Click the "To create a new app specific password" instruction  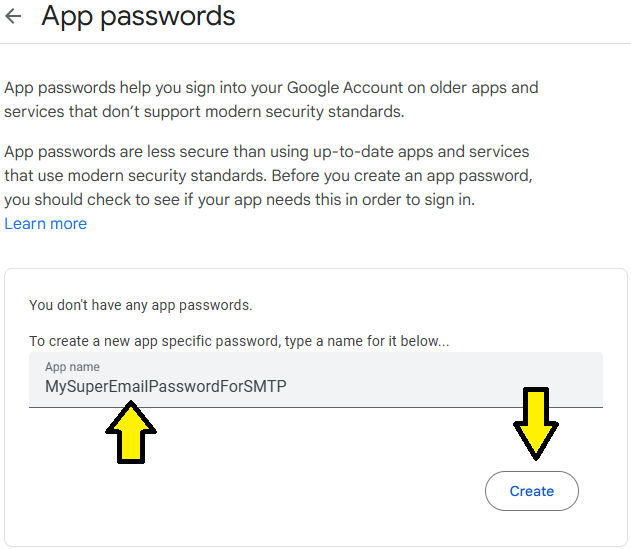[238, 341]
